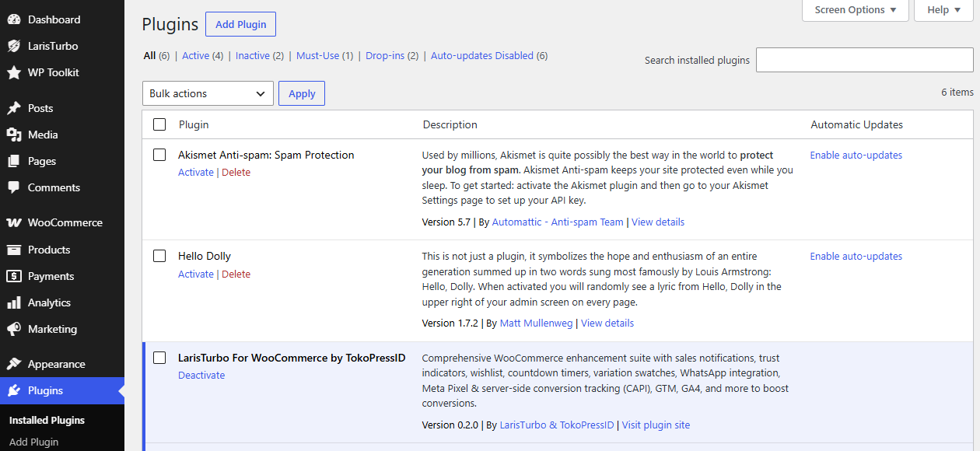Screen dimensions: 980x451
Task: Click the Description column header
Action: [450, 124]
